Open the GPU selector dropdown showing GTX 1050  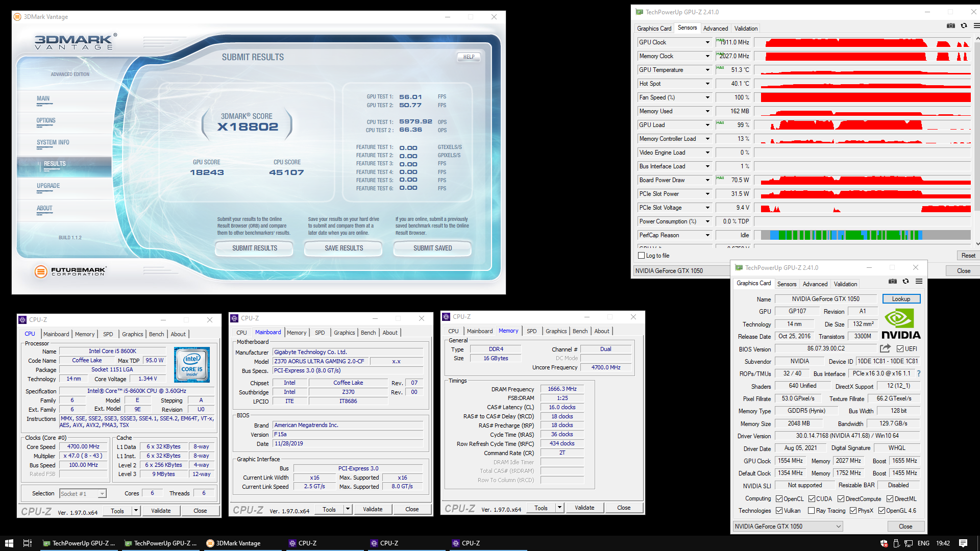click(x=788, y=527)
